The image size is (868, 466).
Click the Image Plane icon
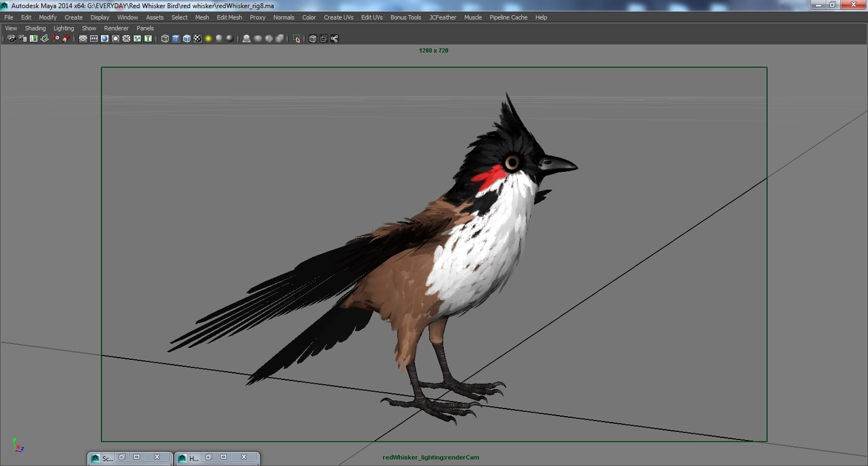point(45,39)
